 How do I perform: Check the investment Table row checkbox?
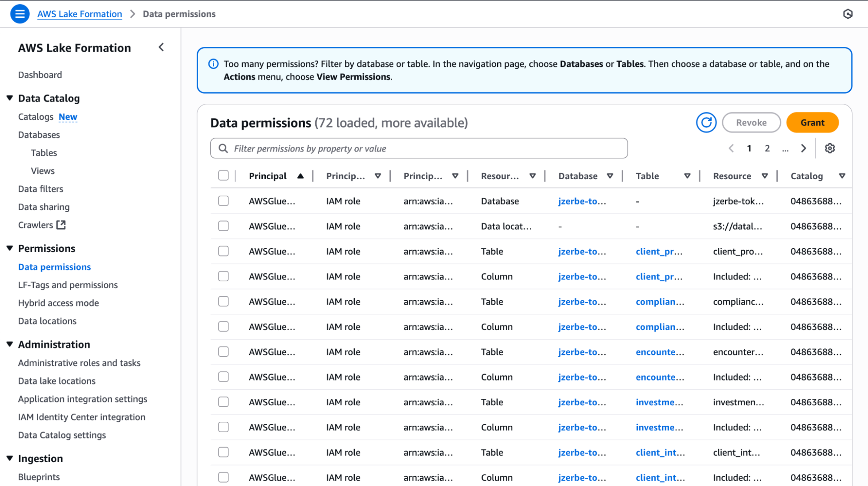coord(223,402)
